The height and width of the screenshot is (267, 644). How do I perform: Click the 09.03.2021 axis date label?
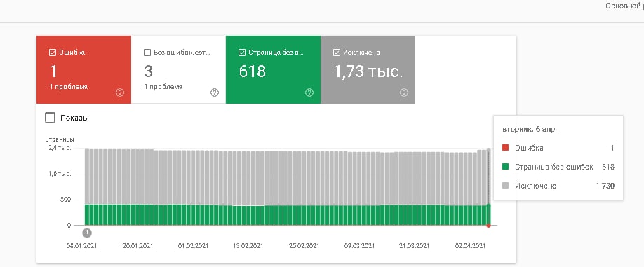pos(359,246)
